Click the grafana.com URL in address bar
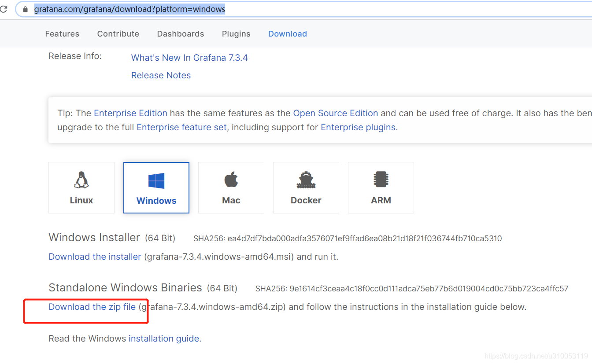This screenshot has height=364, width=592. coord(130,9)
